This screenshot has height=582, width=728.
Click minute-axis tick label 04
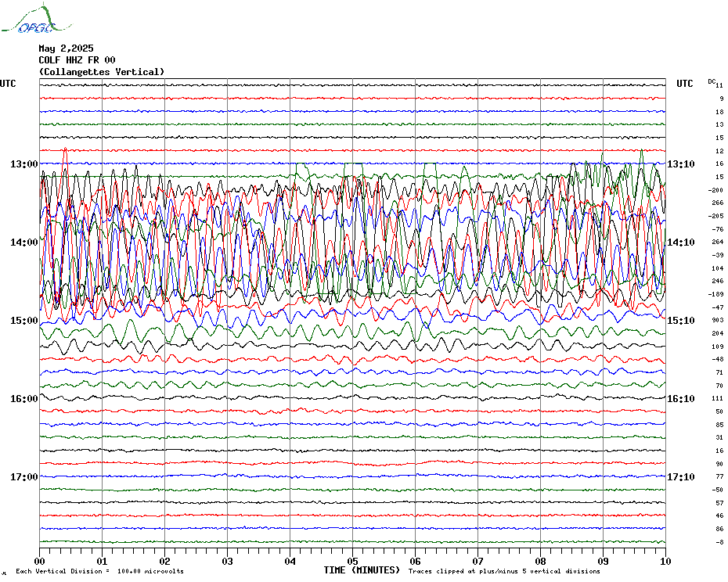[x=290, y=562]
